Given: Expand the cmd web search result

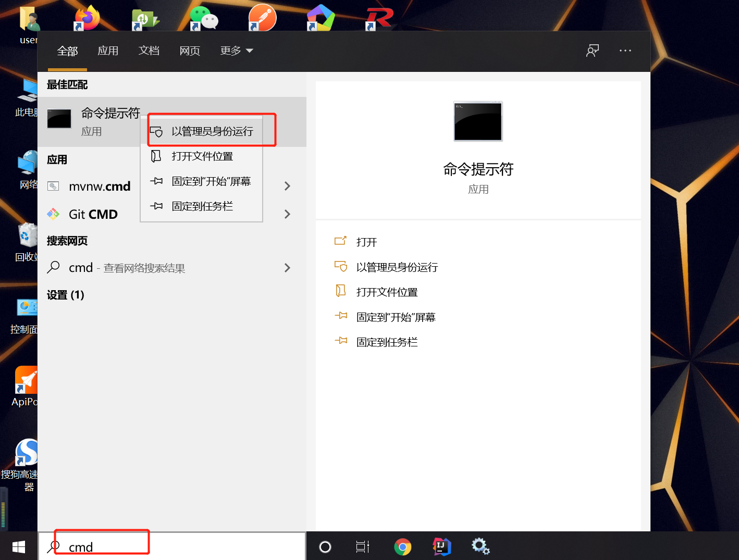Looking at the screenshot, I should pyautogui.click(x=287, y=268).
